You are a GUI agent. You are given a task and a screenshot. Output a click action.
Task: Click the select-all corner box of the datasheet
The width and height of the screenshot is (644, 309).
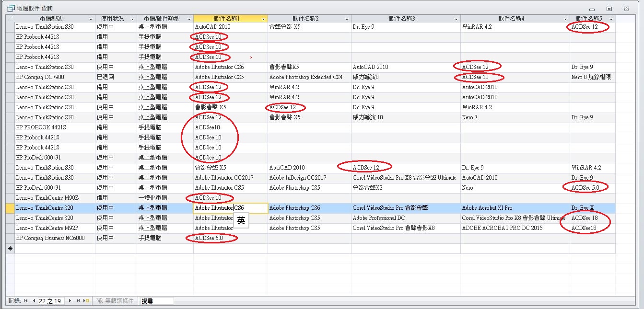[x=10, y=18]
